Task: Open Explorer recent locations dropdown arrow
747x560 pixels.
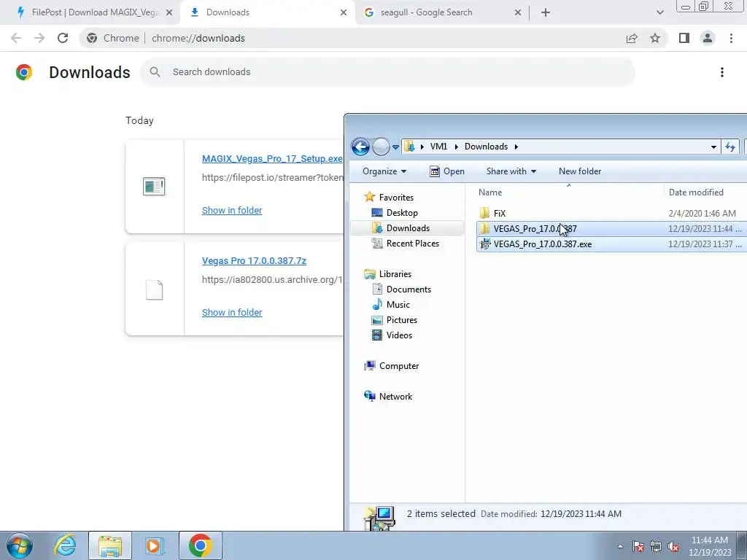Action: point(395,147)
